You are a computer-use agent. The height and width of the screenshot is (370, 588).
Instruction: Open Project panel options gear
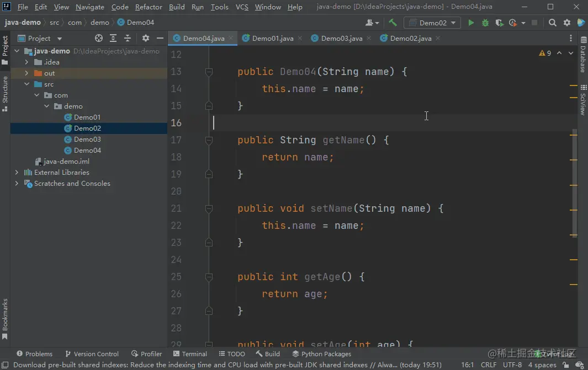[x=146, y=38]
